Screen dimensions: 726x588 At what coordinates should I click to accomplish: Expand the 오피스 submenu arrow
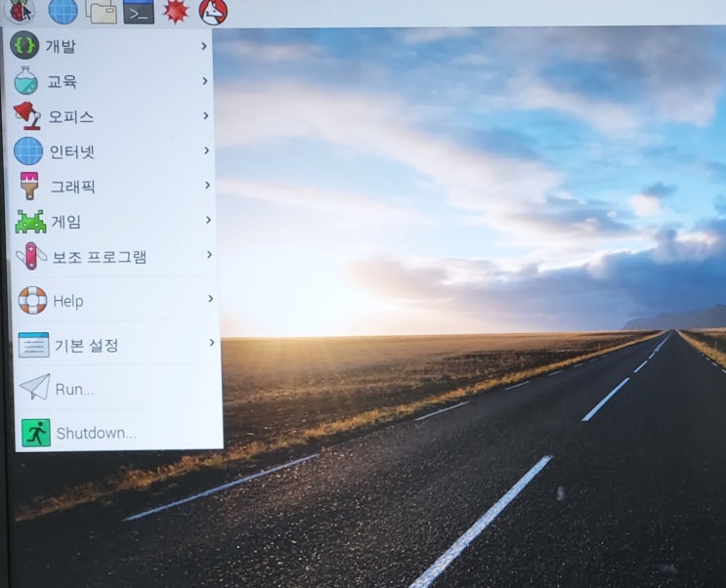click(206, 115)
